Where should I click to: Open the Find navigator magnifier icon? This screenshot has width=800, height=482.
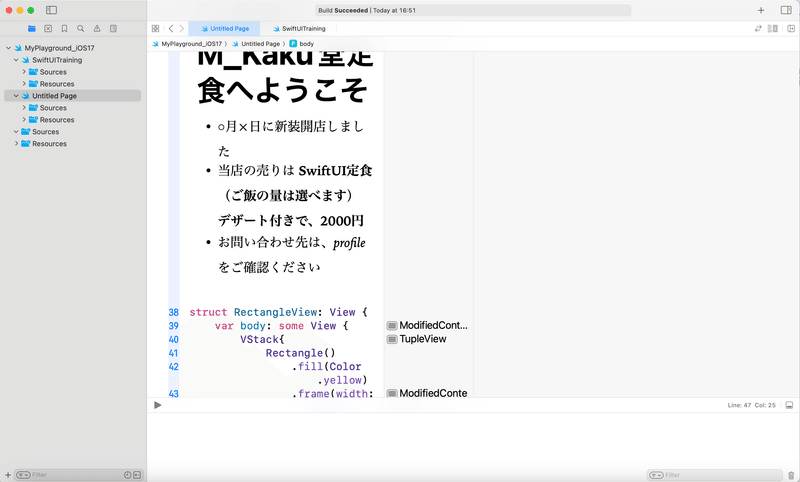(x=81, y=29)
